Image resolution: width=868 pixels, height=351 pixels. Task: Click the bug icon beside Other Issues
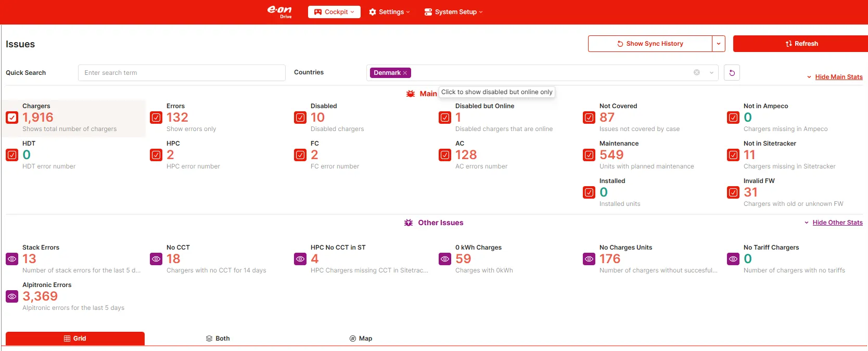click(x=409, y=223)
